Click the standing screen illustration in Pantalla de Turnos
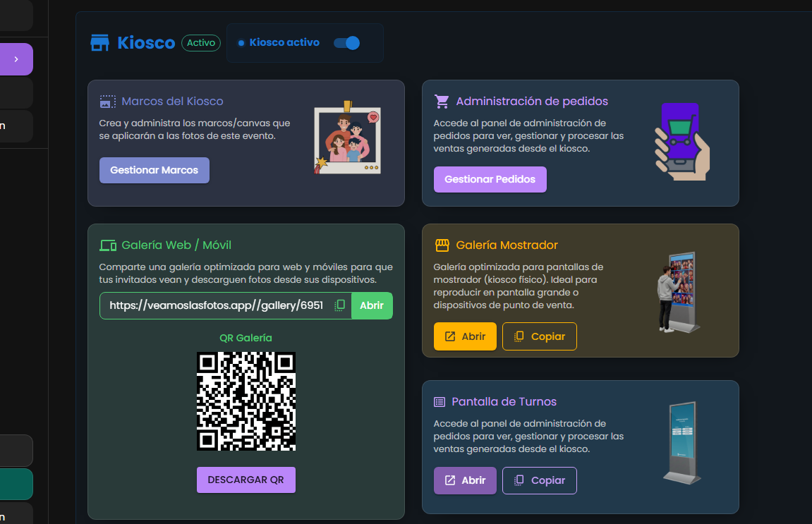Image resolution: width=812 pixels, height=524 pixels. point(682,443)
